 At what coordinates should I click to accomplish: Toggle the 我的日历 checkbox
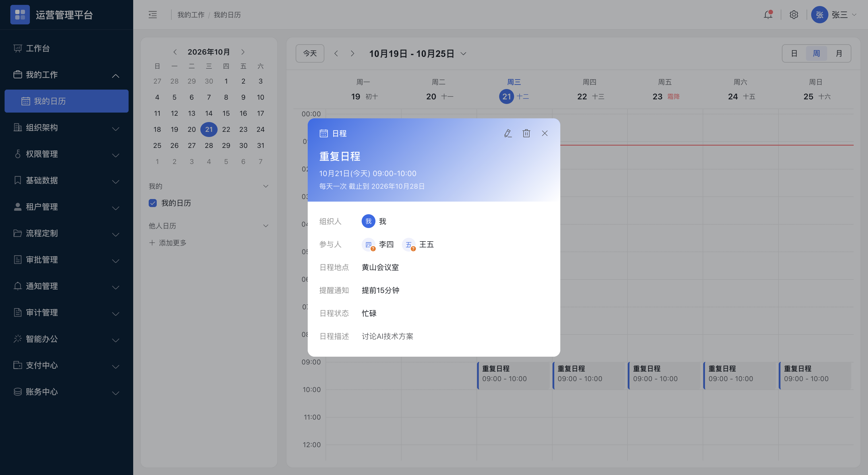tap(153, 203)
